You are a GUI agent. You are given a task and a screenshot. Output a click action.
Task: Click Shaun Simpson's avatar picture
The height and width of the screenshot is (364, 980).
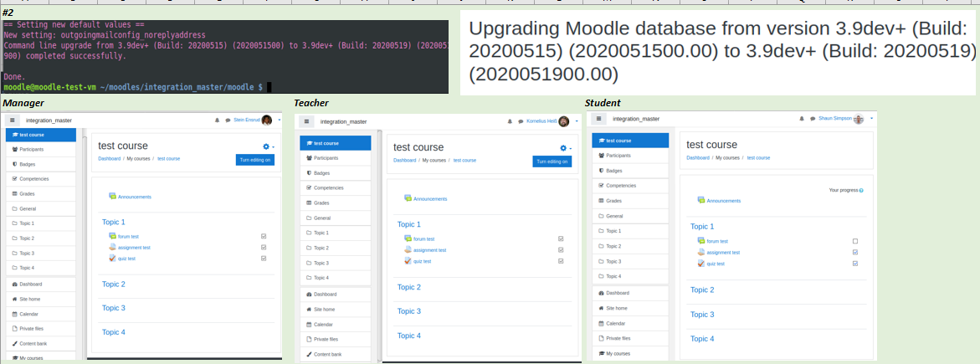(859, 118)
